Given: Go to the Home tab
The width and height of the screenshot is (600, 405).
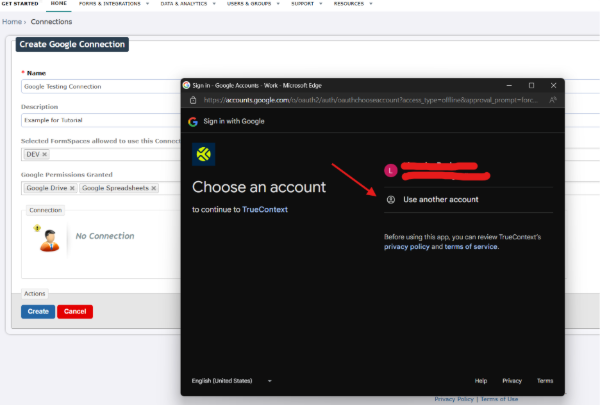Looking at the screenshot, I should [59, 3].
